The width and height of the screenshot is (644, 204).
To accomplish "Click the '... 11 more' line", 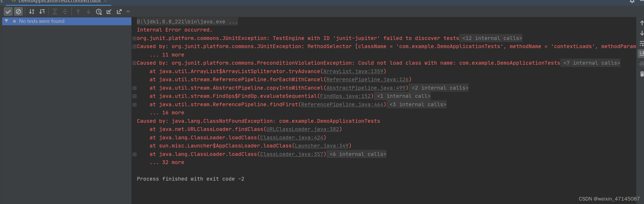I will [x=167, y=55].
